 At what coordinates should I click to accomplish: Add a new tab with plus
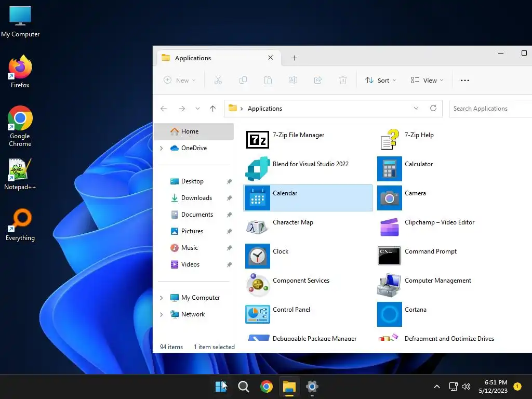(294, 58)
